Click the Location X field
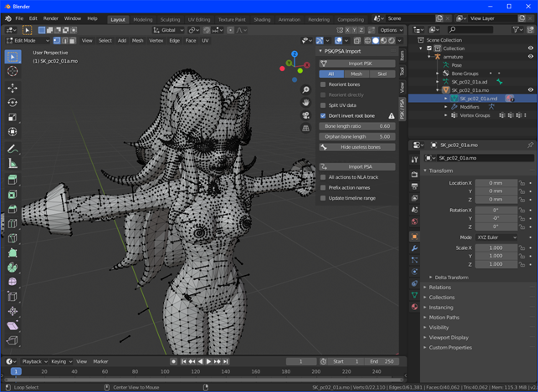The width and height of the screenshot is (538, 392). 496,183
